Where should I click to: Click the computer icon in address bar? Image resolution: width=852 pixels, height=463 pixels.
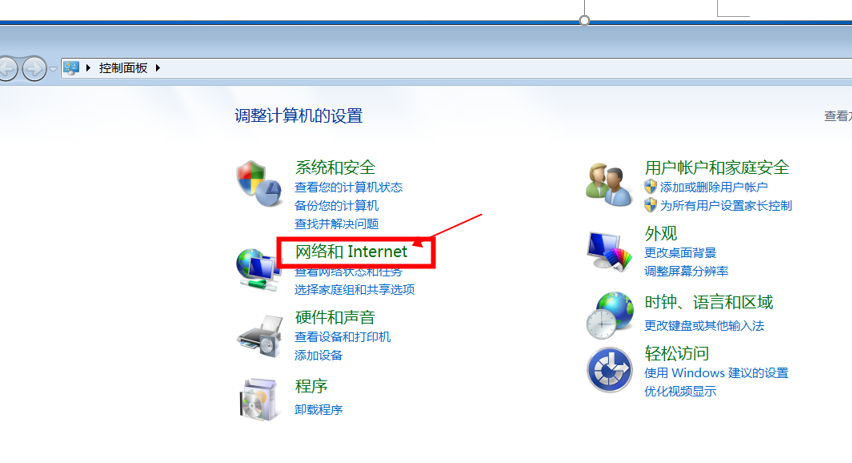(x=71, y=68)
